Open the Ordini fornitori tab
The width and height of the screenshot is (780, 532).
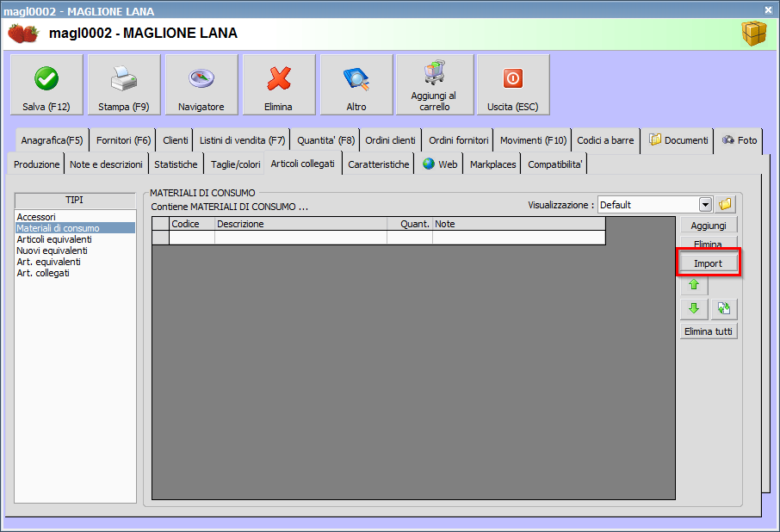click(x=459, y=140)
